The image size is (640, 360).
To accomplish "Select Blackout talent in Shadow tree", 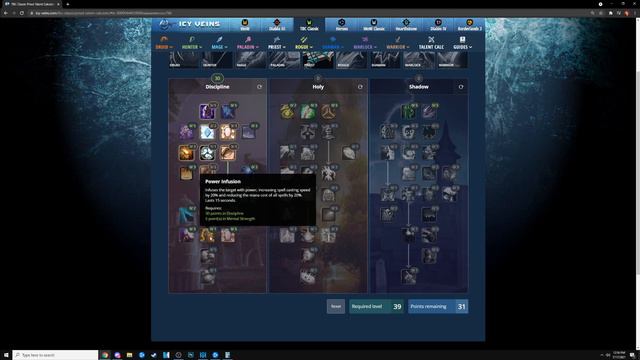I will pyautogui.click(x=429, y=111).
